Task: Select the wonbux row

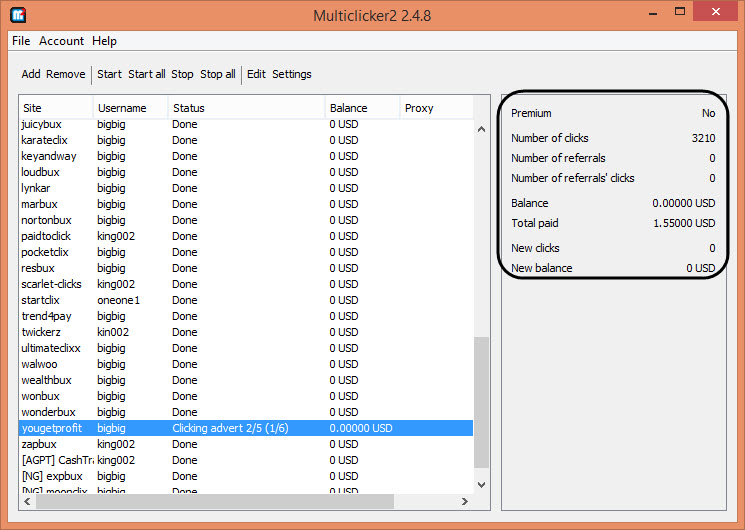Action: coord(246,396)
